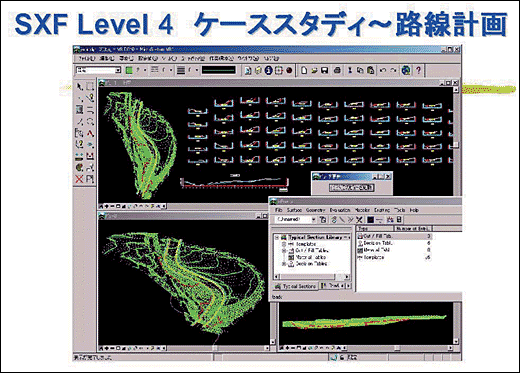
Task: Click the New File toolbar icon
Action: point(304,70)
